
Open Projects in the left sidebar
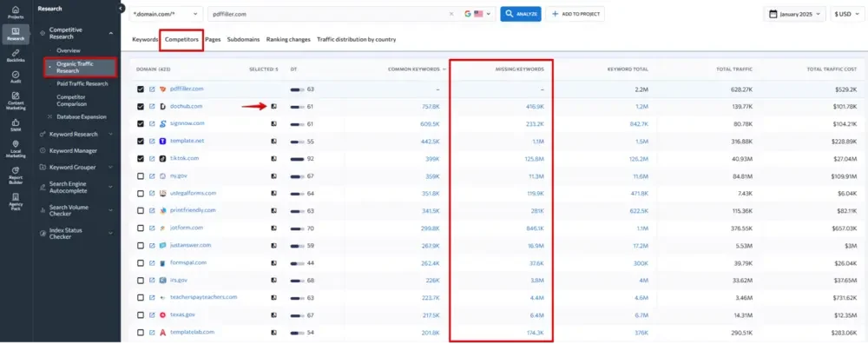tap(16, 11)
